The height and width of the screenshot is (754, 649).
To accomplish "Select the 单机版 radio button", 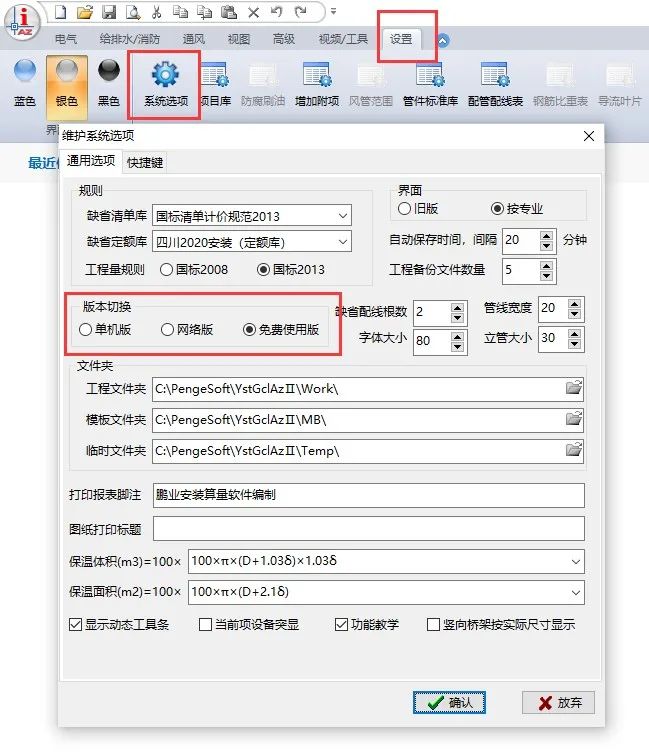I will tap(85, 329).
